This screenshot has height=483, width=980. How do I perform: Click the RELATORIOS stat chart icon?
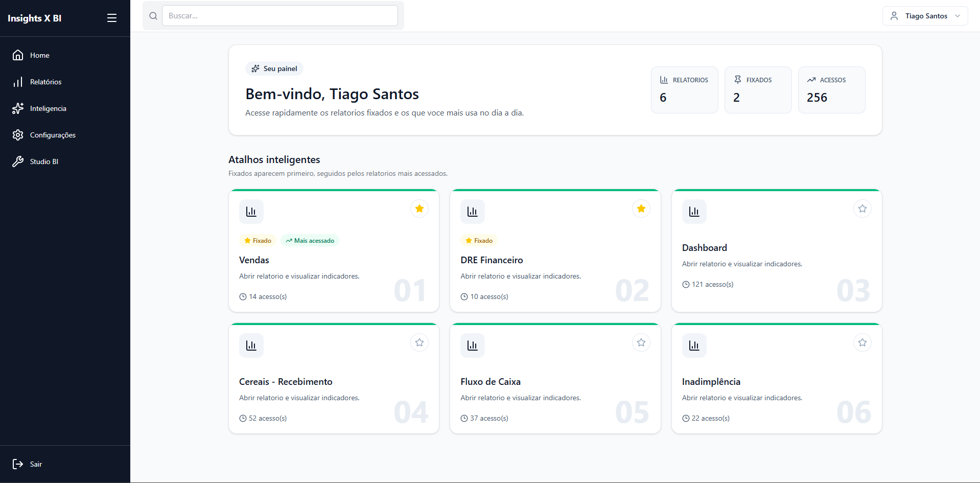pyautogui.click(x=664, y=80)
